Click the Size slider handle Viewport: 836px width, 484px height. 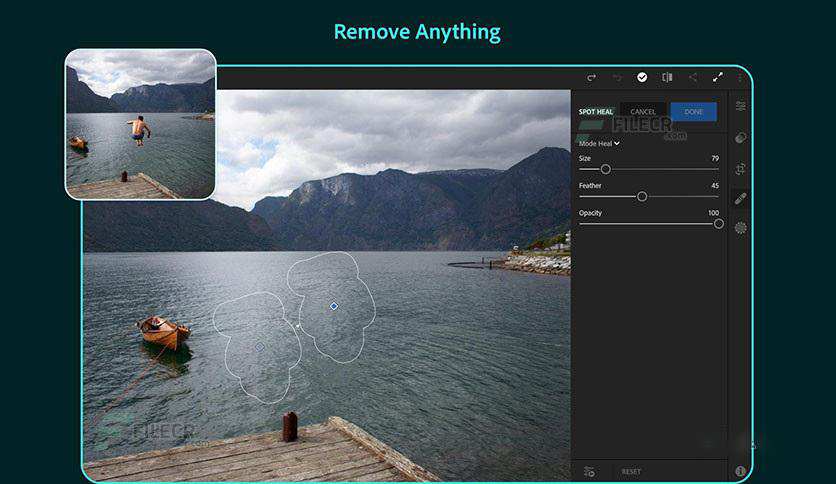[x=605, y=169]
